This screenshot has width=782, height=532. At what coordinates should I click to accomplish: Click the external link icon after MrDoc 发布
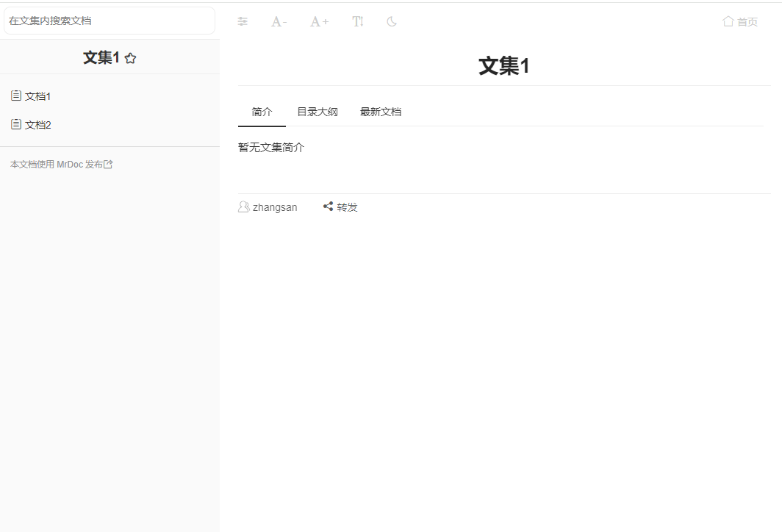[108, 165]
